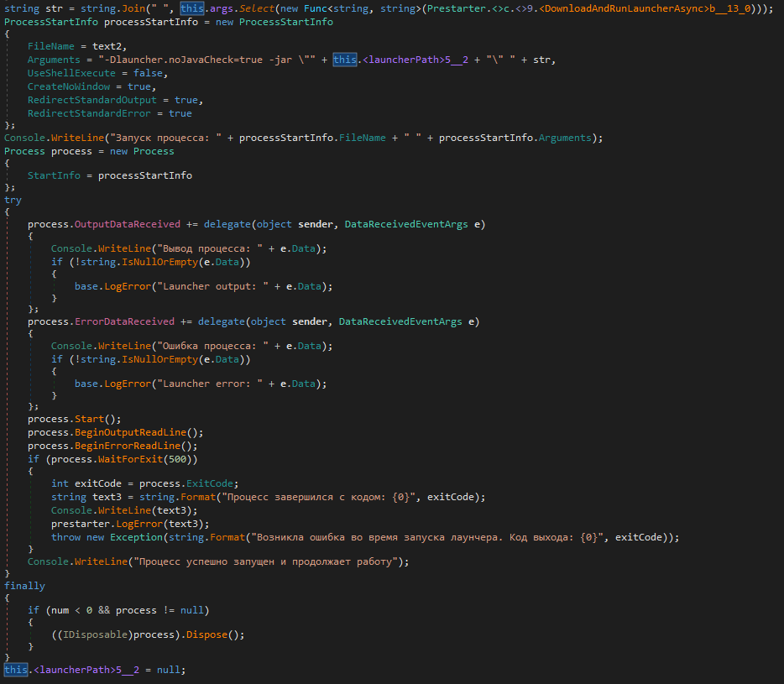Click highlighted this keyword on the last line

(x=15, y=670)
